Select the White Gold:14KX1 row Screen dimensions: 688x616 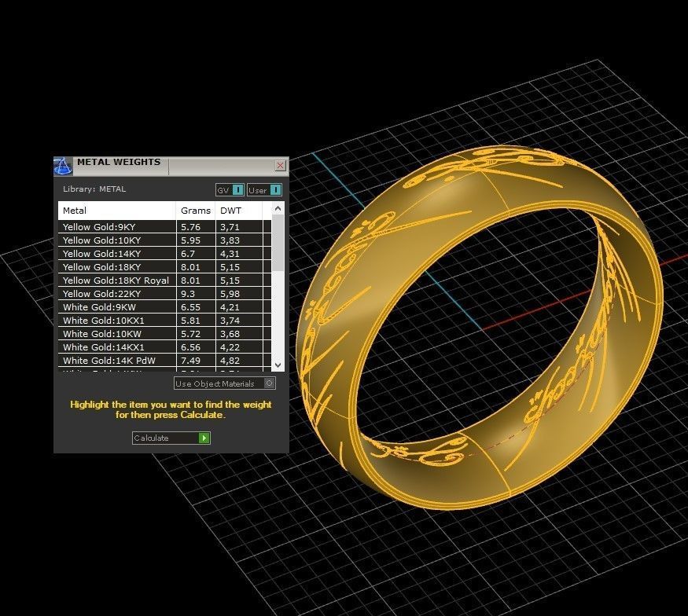click(164, 347)
